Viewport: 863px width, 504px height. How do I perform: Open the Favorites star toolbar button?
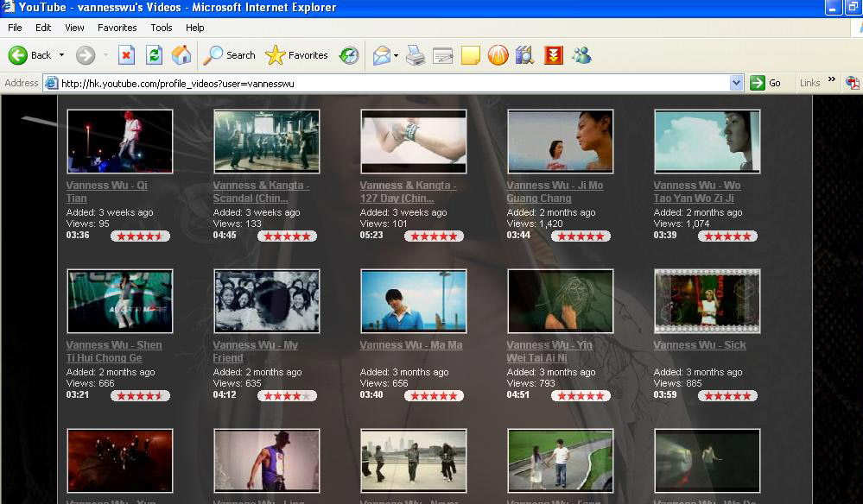296,55
